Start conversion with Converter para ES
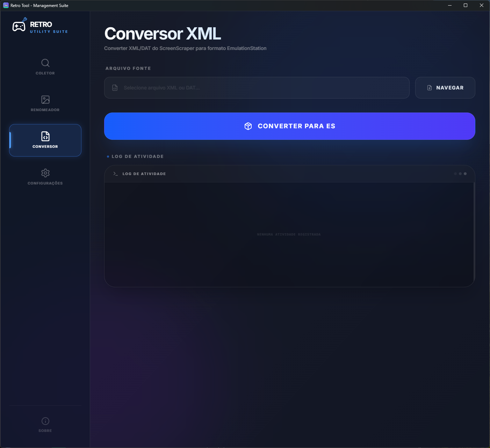The image size is (490, 448). tap(289, 126)
